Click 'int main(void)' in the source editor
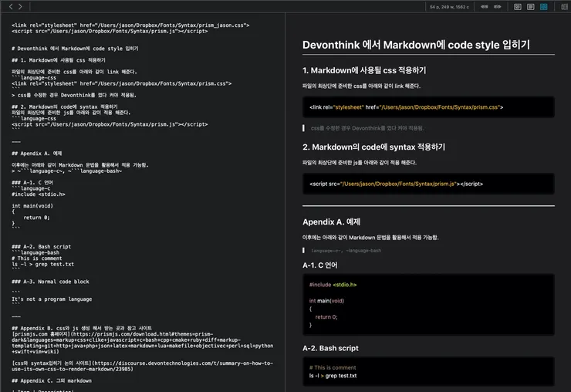This screenshot has width=571, height=392. 32,206
